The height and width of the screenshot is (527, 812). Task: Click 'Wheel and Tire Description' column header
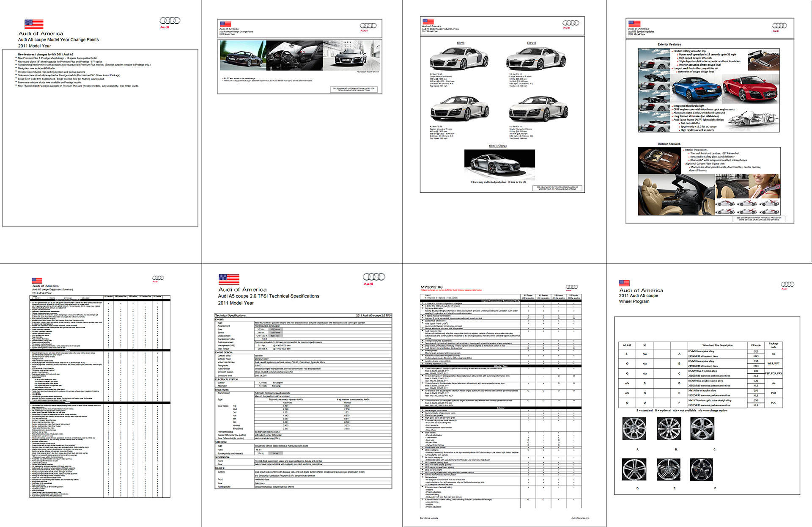click(717, 345)
